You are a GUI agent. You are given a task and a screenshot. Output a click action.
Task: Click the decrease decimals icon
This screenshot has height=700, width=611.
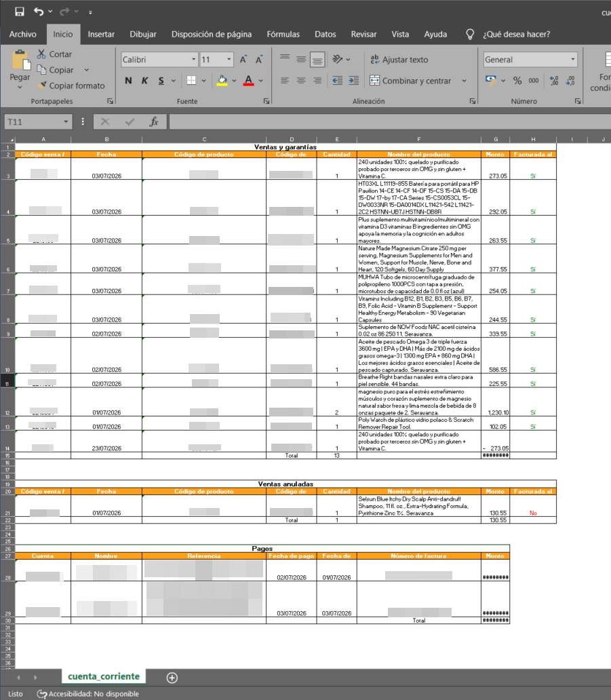pos(570,80)
